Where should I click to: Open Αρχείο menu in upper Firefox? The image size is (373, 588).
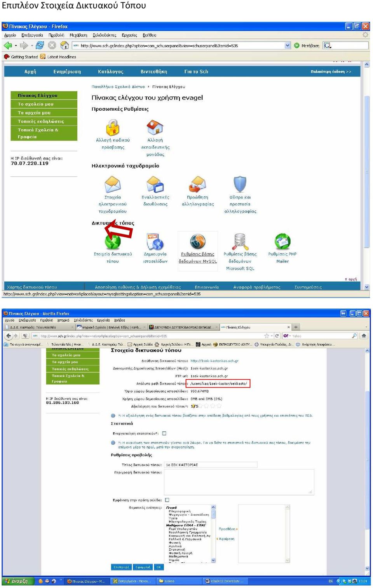10,35
